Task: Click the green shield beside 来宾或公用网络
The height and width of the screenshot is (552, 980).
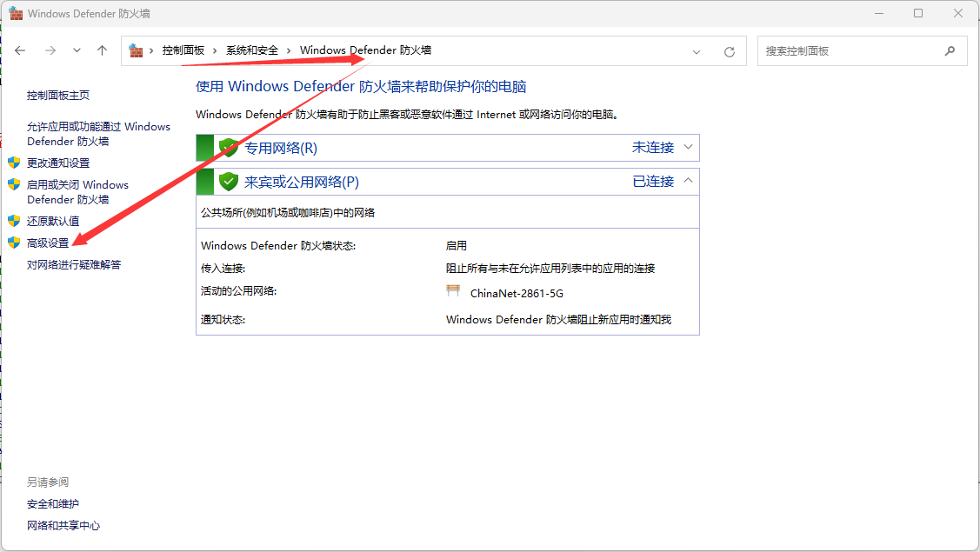Action: click(x=229, y=182)
